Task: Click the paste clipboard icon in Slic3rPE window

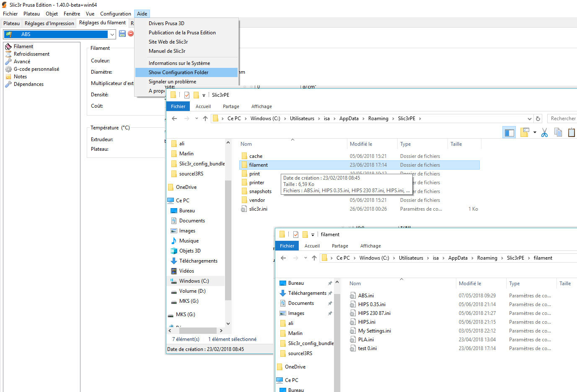Action: pos(571,133)
